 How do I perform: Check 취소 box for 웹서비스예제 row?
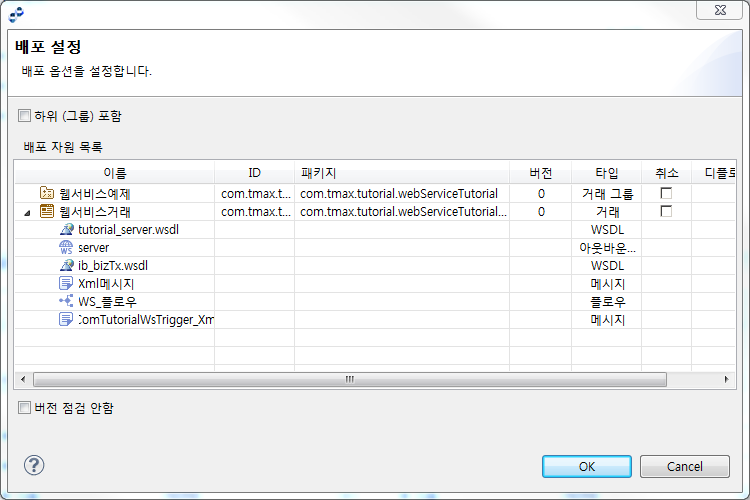[x=666, y=193]
